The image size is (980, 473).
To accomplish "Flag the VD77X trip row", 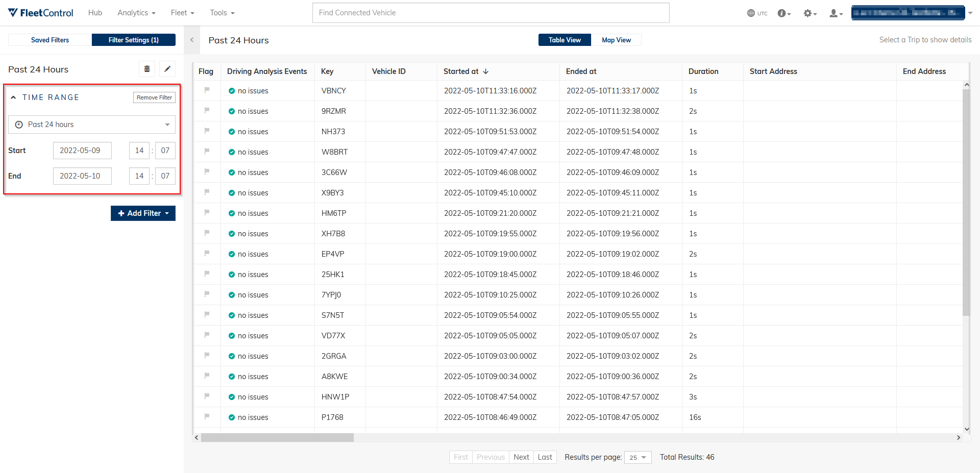I will [x=207, y=335].
